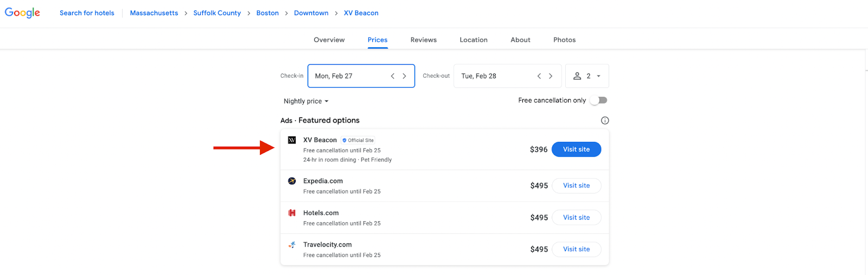Advance check-in date to next day
This screenshot has height=275, width=868.
(x=404, y=76)
